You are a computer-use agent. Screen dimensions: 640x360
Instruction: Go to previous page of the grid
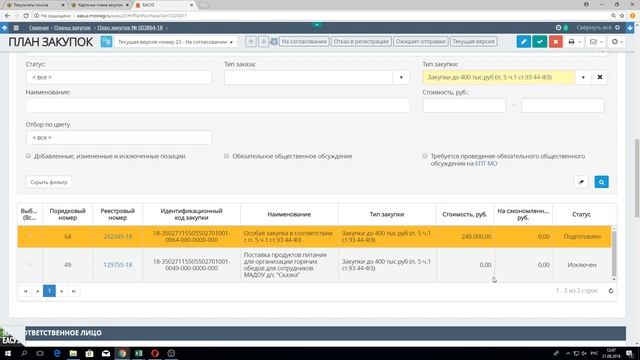click(38, 291)
